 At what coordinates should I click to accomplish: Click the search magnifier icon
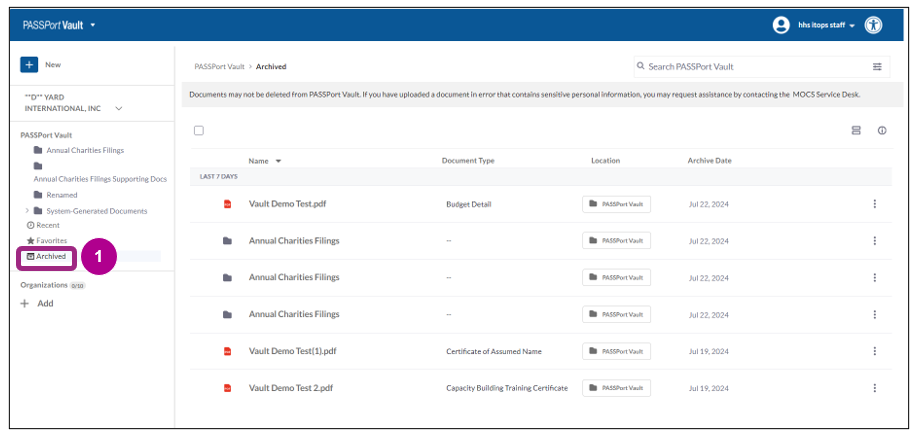click(641, 66)
